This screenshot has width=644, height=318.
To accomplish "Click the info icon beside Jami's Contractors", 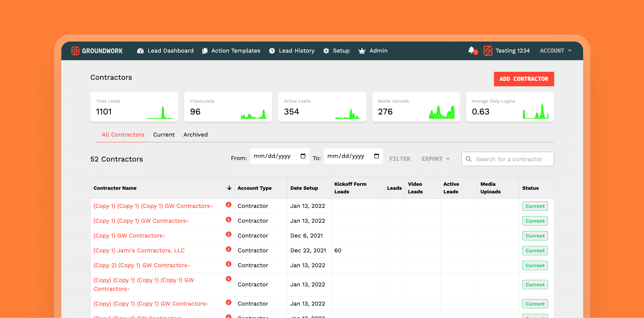I will point(228,249).
